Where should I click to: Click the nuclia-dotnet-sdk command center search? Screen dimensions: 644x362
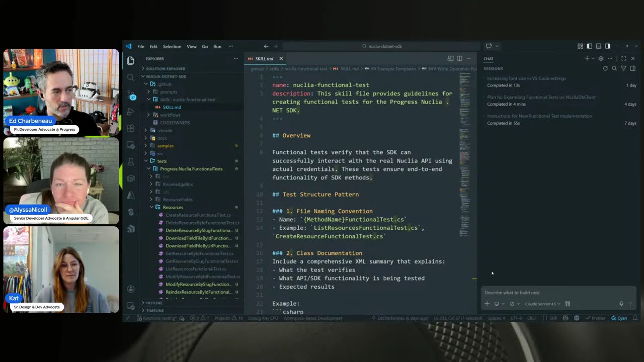point(381,46)
